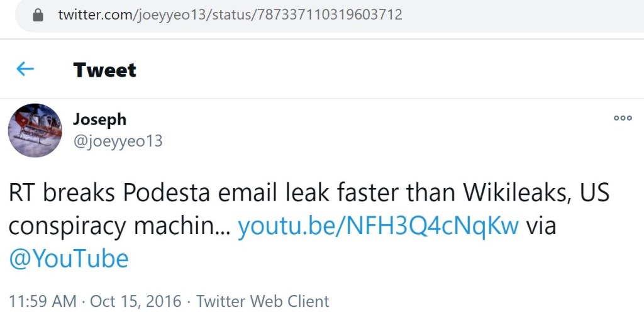Click twitter.com domain in the URL
Screen dimensions: 644x322
point(93,14)
